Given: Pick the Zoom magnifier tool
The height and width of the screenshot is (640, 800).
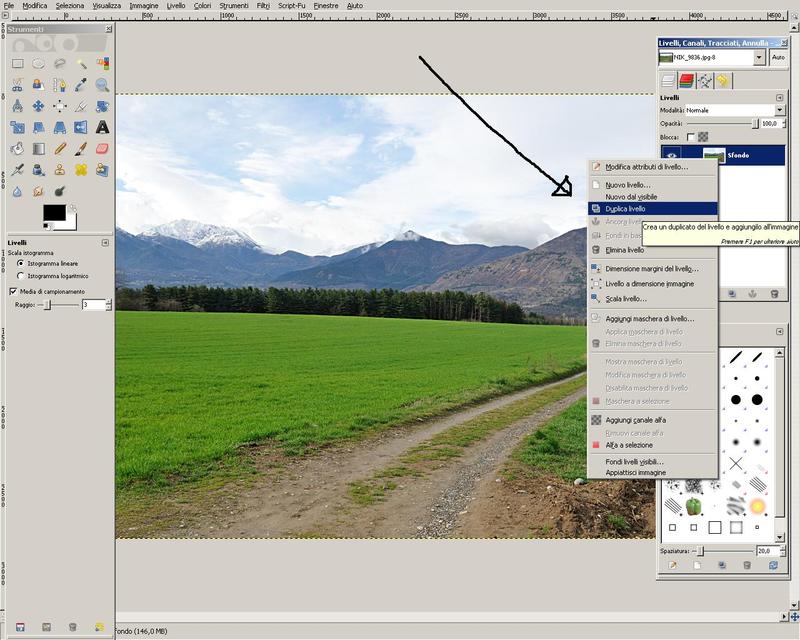Looking at the screenshot, I should click(102, 85).
